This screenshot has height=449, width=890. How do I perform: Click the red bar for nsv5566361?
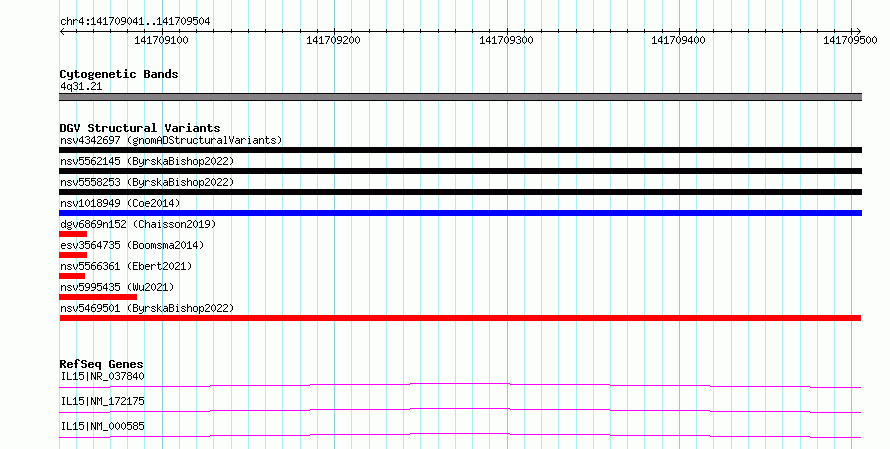pos(72,276)
